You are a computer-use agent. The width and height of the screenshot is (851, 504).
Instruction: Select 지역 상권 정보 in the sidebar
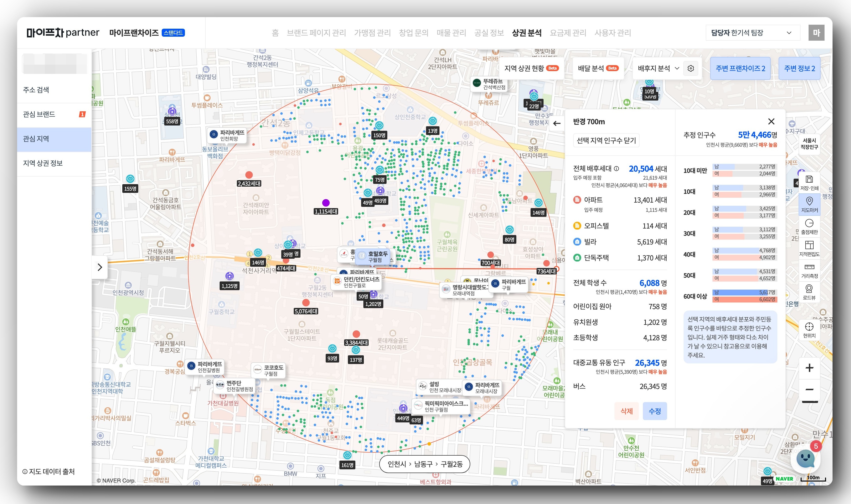pos(54,163)
